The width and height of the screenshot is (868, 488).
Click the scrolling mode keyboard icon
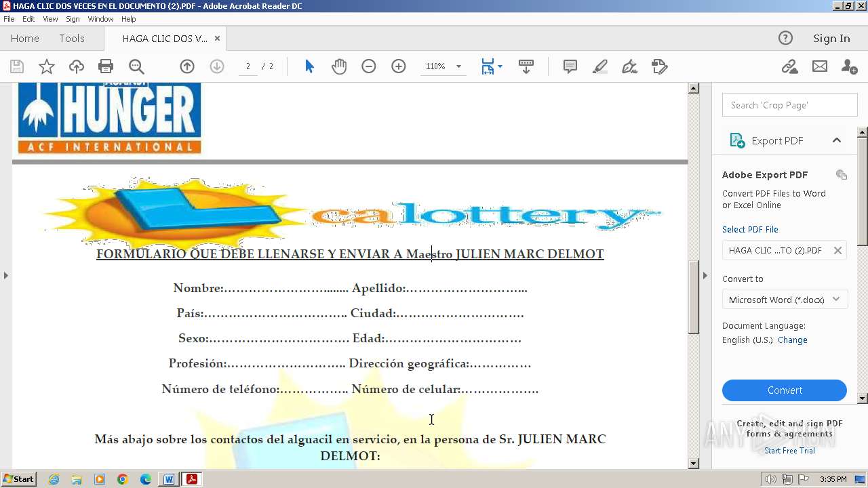click(526, 66)
